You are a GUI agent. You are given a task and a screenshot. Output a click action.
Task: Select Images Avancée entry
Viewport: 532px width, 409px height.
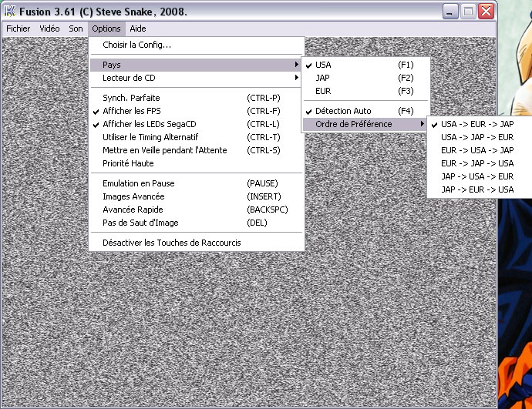(197, 196)
